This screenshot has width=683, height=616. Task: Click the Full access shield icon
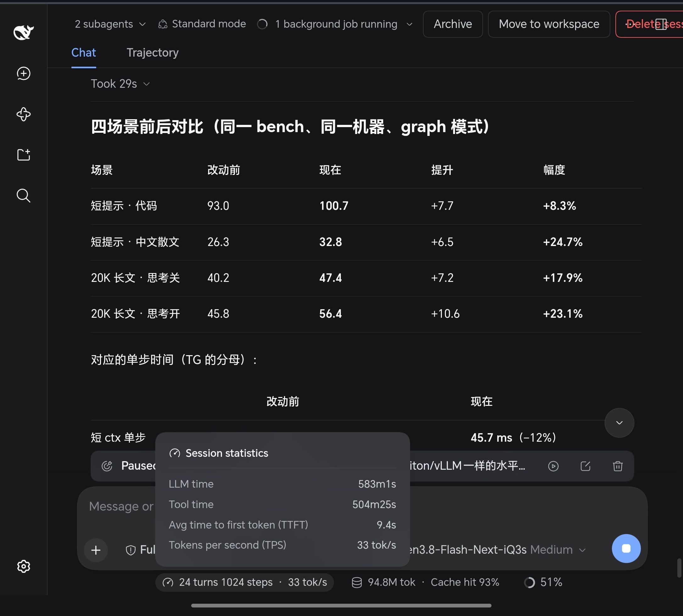[x=130, y=550]
